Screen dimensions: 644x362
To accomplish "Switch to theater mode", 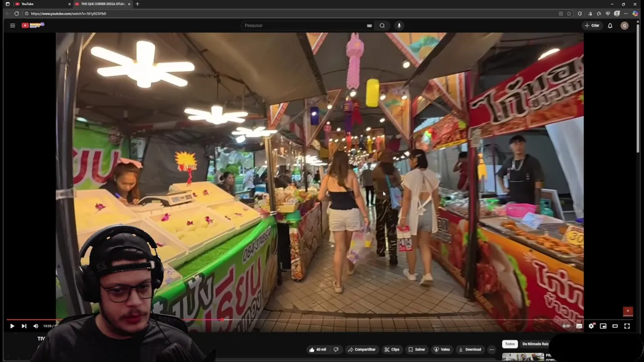I will pos(615,326).
